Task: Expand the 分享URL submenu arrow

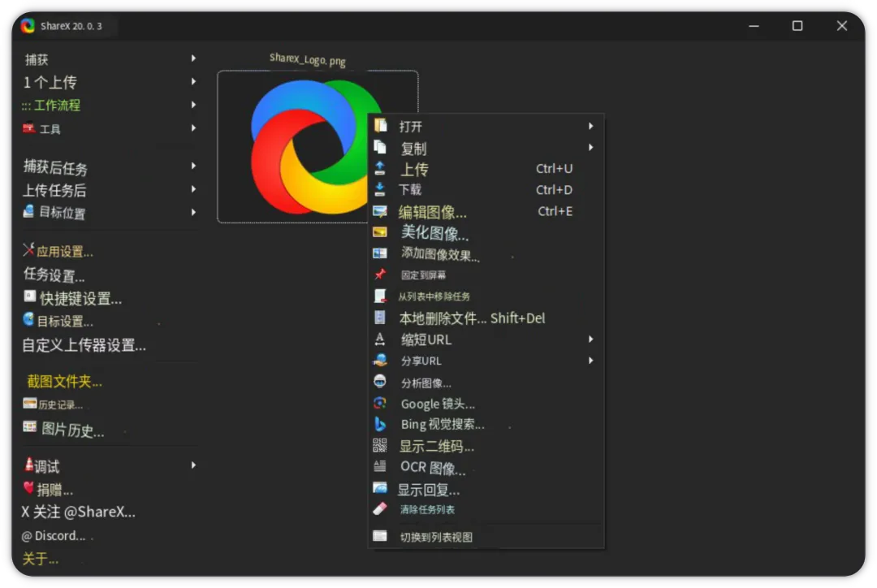Action: point(590,361)
